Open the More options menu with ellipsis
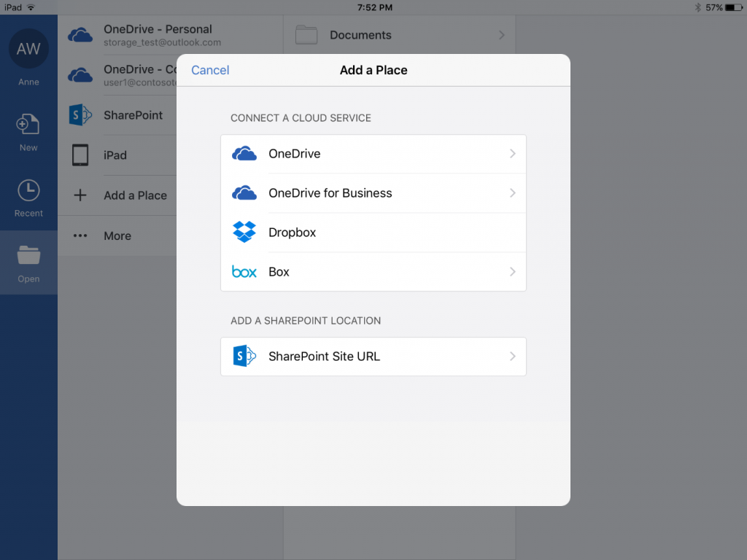Viewport: 747px width, 560px height. [x=80, y=236]
